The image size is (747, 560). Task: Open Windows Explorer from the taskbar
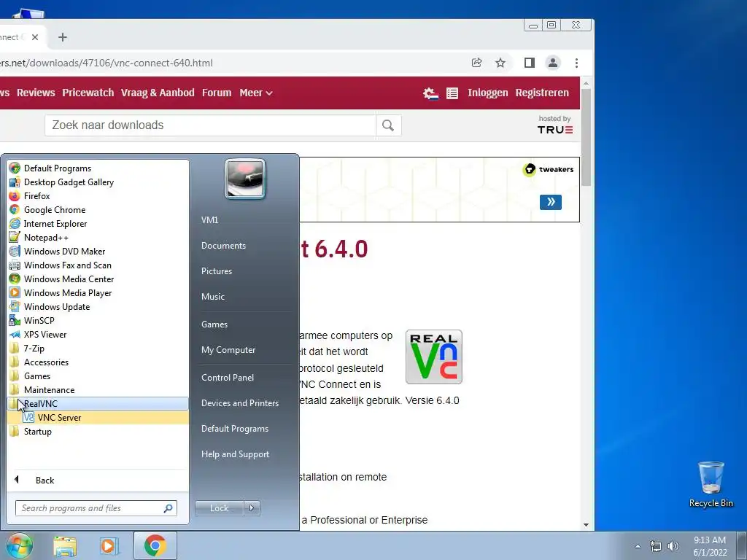click(x=65, y=546)
